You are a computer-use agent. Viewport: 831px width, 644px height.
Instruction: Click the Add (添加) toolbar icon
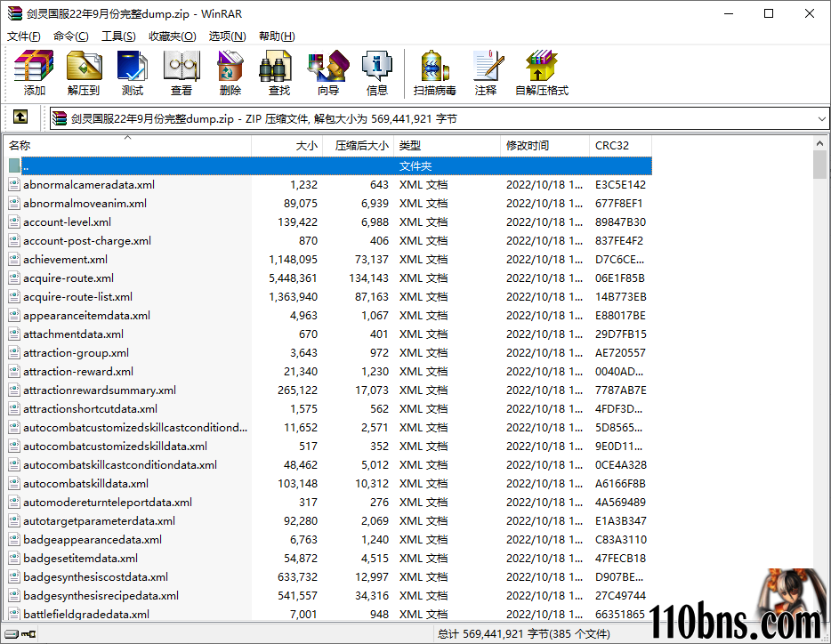point(34,73)
